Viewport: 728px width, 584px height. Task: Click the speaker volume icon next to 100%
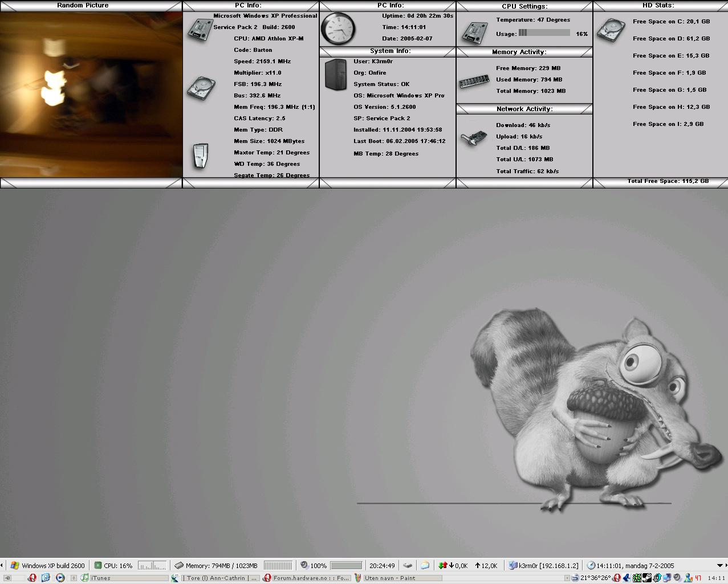304,565
